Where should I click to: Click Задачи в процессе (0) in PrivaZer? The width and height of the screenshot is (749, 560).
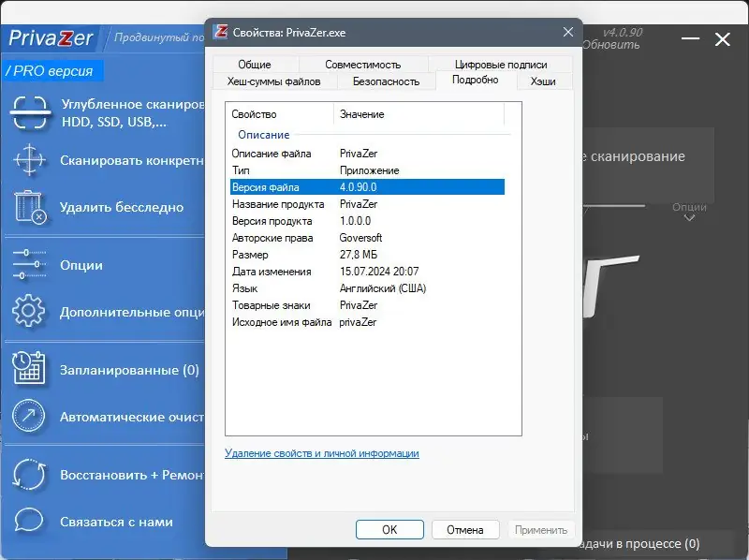pyautogui.click(x=641, y=544)
